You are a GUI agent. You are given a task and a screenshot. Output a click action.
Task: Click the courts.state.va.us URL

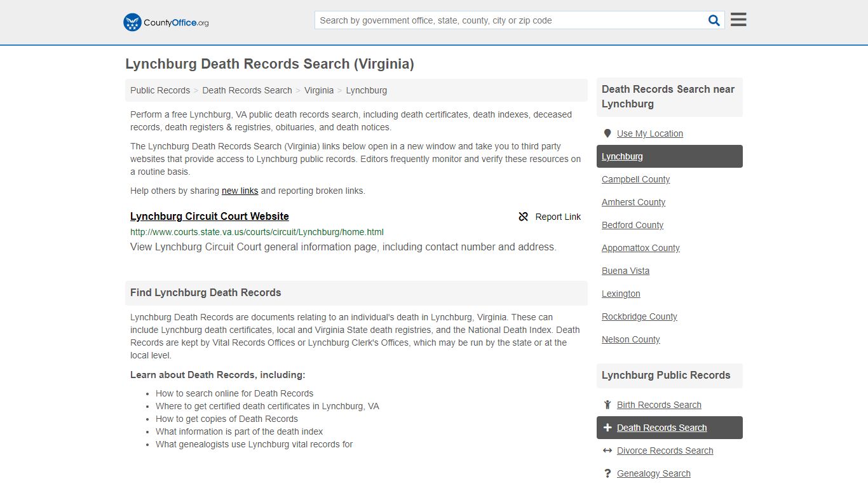pyautogui.click(x=257, y=232)
